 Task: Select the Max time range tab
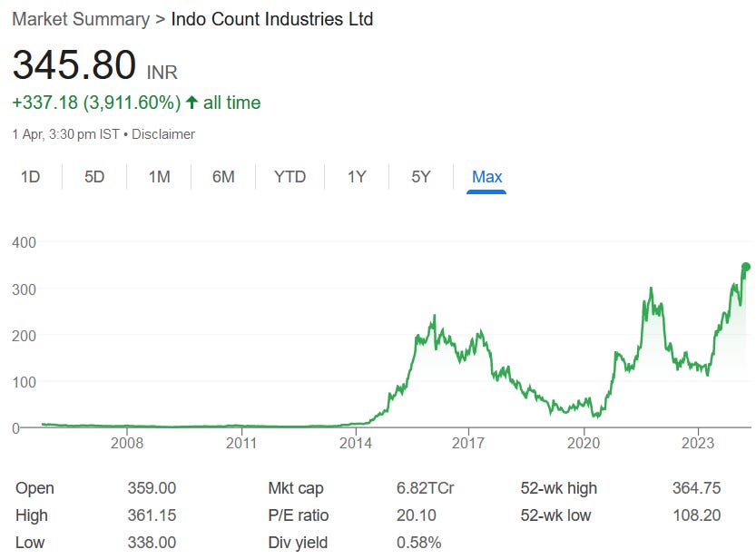(x=486, y=177)
